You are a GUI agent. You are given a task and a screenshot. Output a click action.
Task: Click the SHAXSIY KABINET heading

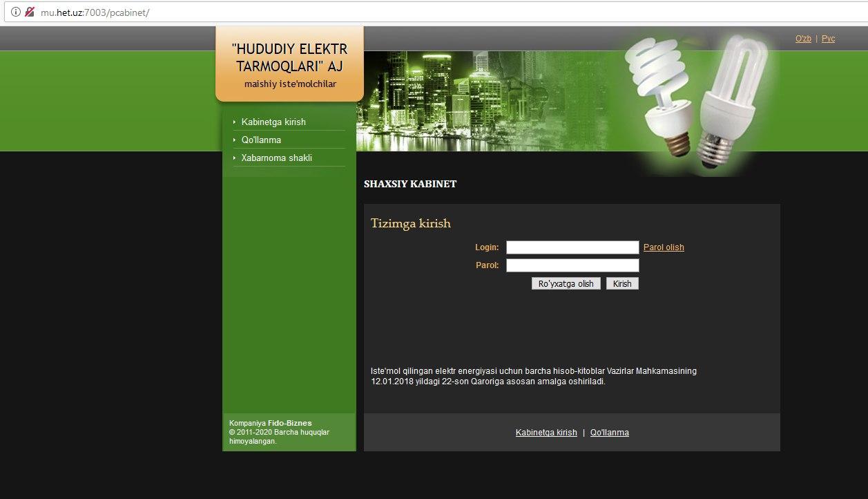(410, 184)
